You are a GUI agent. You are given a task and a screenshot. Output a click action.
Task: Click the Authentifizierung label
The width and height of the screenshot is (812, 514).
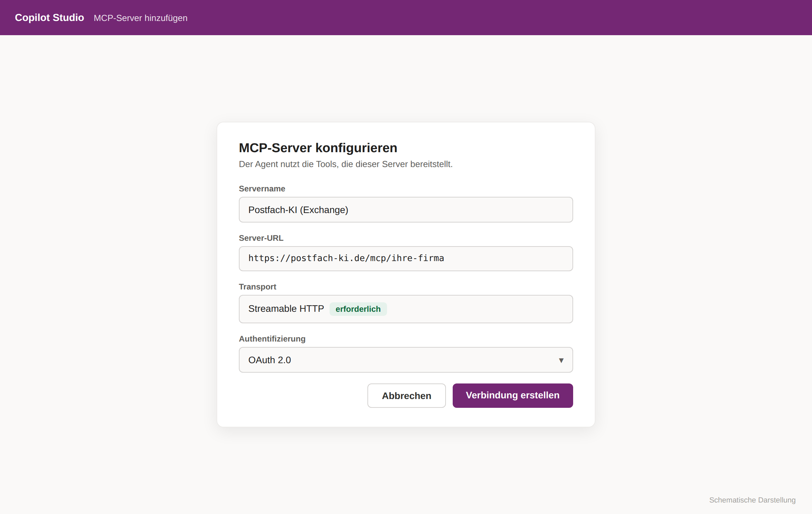point(272,339)
